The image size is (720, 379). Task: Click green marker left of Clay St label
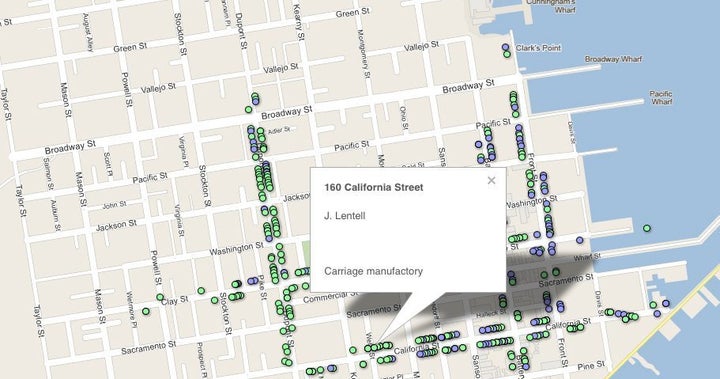[160, 297]
